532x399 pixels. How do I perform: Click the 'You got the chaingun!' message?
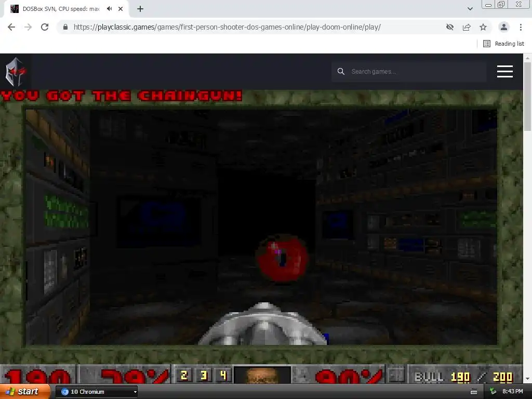click(122, 96)
